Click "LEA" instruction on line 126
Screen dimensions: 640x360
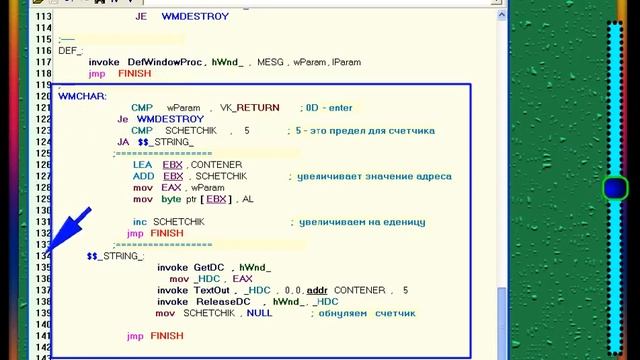tap(142, 165)
